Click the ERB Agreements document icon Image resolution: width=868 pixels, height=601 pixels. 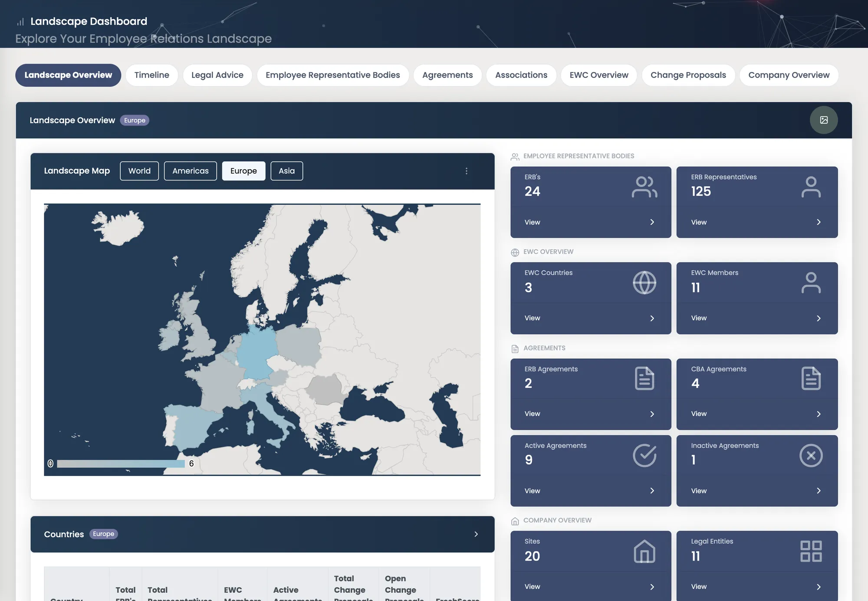pos(644,378)
